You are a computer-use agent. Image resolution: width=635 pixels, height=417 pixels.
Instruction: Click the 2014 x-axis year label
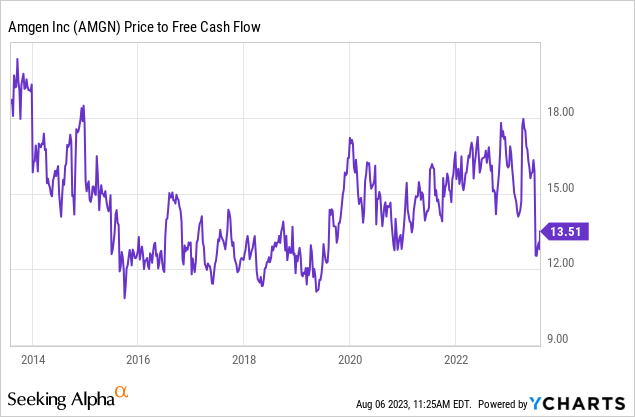pyautogui.click(x=32, y=358)
